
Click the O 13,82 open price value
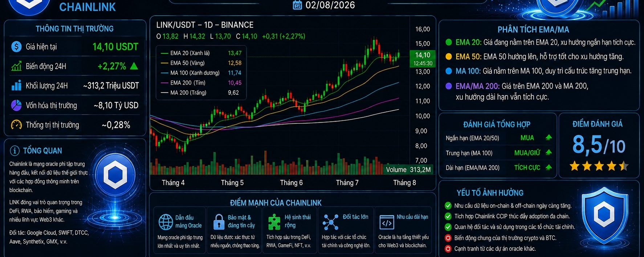[x=167, y=36]
